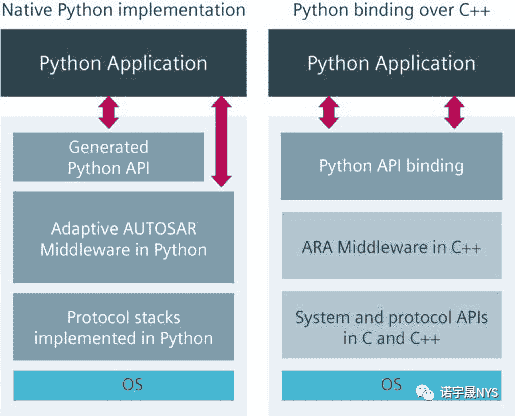Select the 'Python API binding' box
The width and height of the screenshot is (515, 416).
coord(392,166)
